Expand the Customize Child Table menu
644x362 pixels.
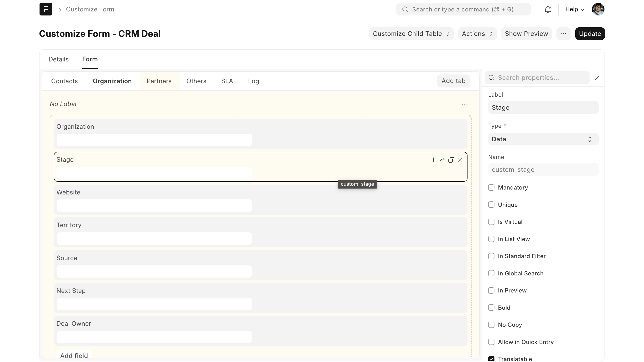pyautogui.click(x=411, y=34)
